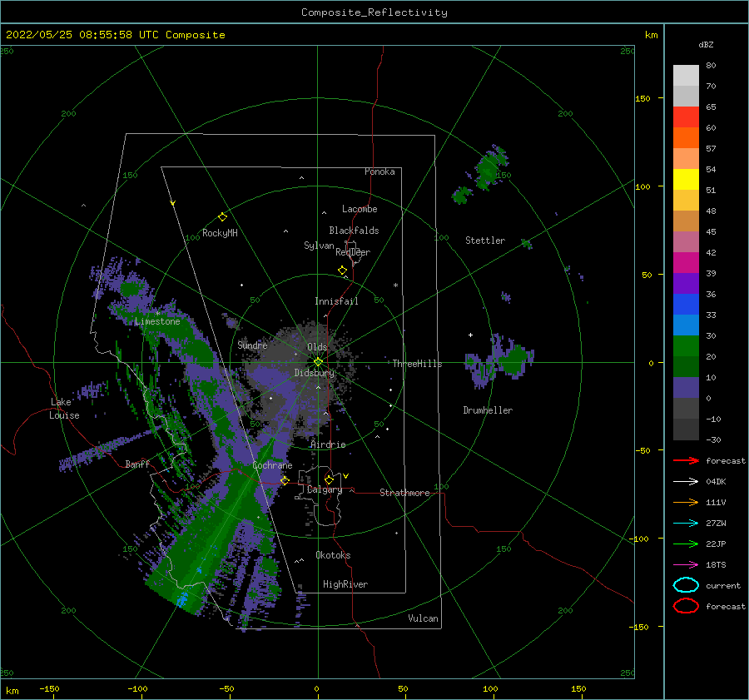Click the white cross marker west of Stettler–Drumheller cells
The height and width of the screenshot is (700, 749).
point(470,335)
